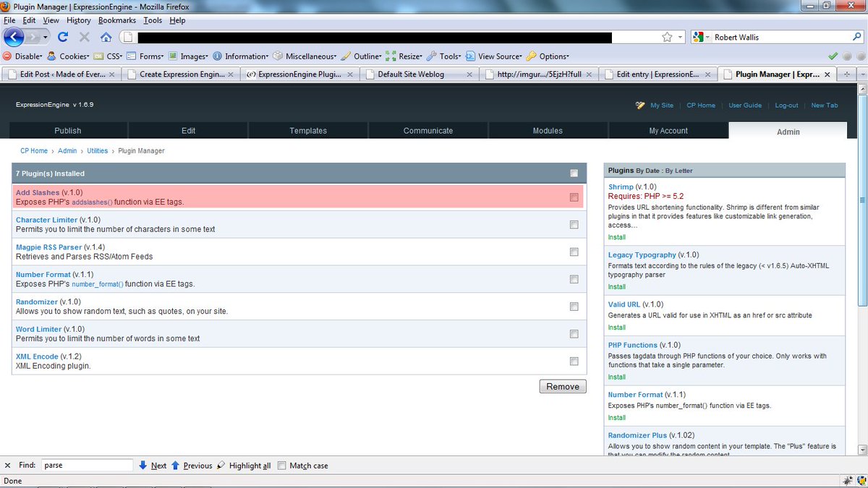Open the back/forward history dropdown arrow

coord(46,37)
